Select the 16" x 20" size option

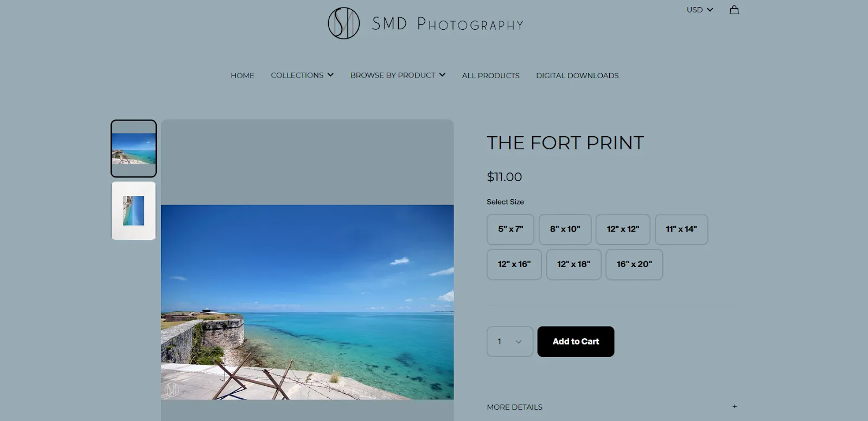tap(634, 264)
